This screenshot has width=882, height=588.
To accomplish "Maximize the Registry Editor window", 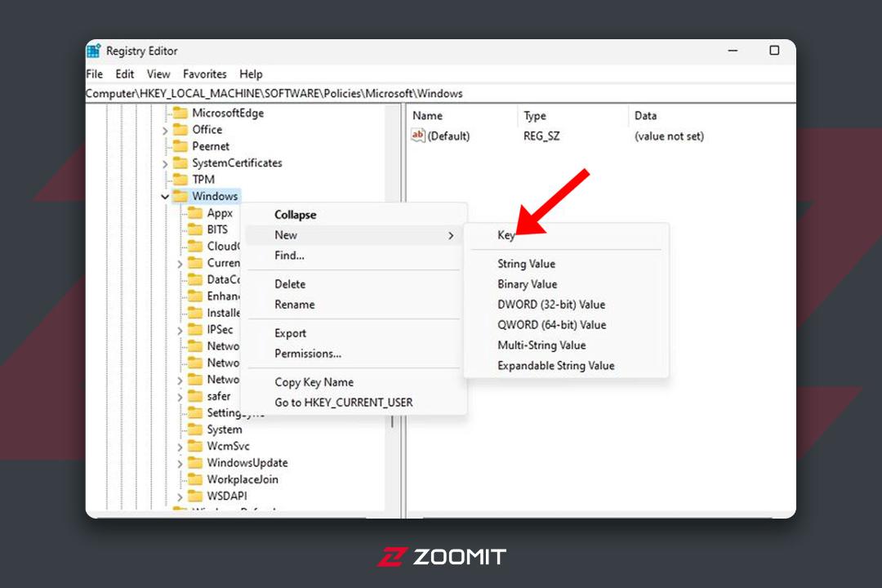I will click(774, 51).
